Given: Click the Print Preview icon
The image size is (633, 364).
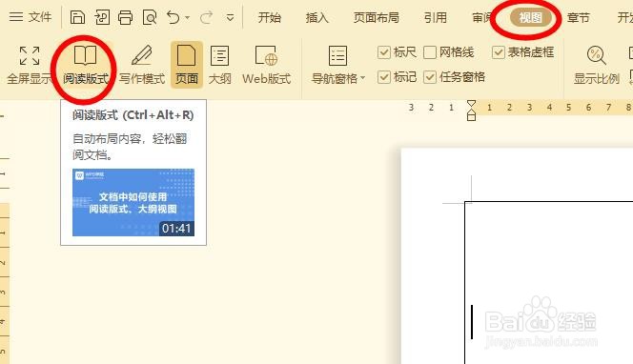Looking at the screenshot, I should click(x=150, y=17).
